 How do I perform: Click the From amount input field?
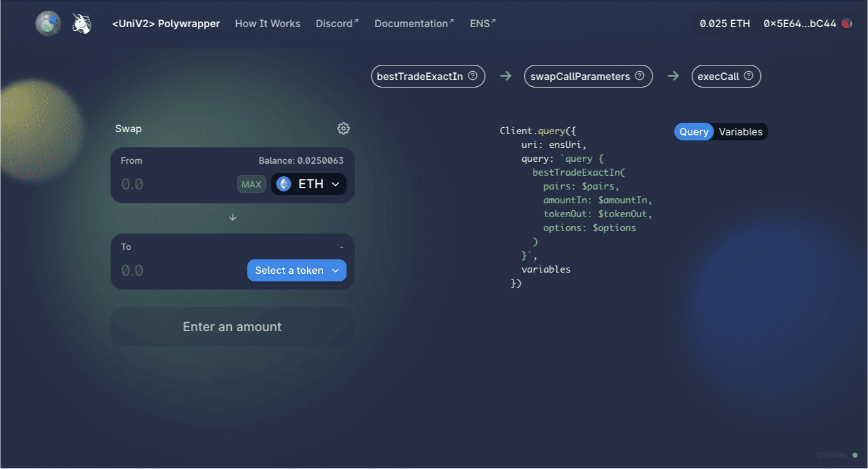point(176,184)
